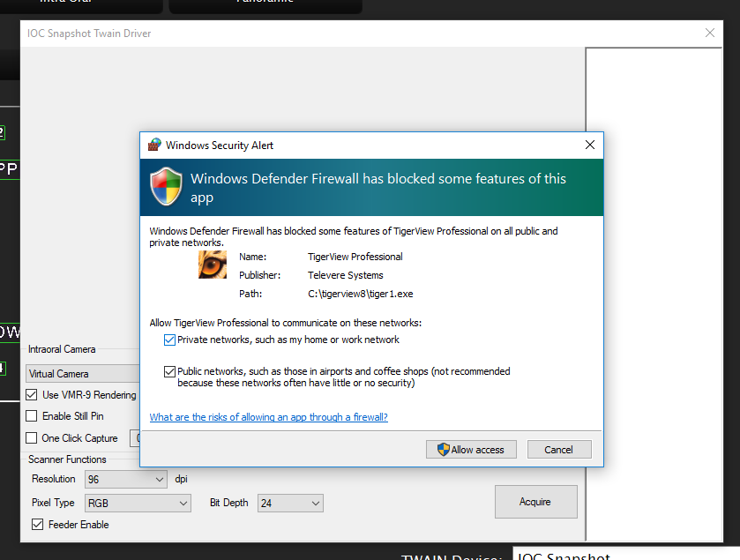Close the IOC Snapshot Twain Driver window
This screenshot has width=740, height=560.
[x=710, y=33]
